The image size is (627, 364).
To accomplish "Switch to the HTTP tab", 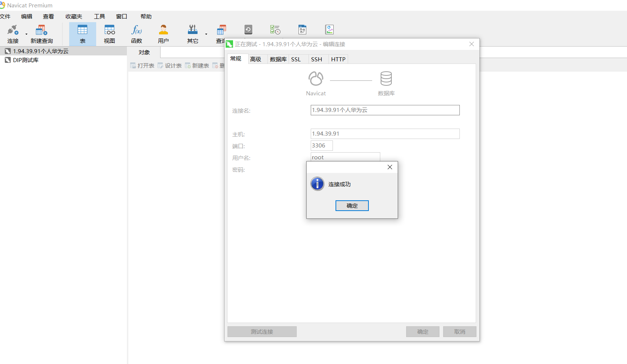I will pyautogui.click(x=338, y=59).
